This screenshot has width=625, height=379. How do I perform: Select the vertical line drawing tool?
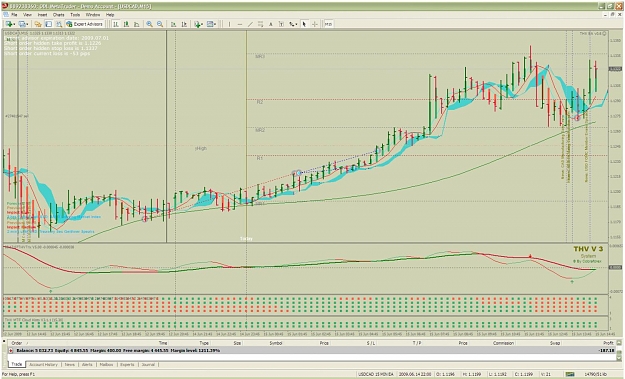[x=229, y=24]
